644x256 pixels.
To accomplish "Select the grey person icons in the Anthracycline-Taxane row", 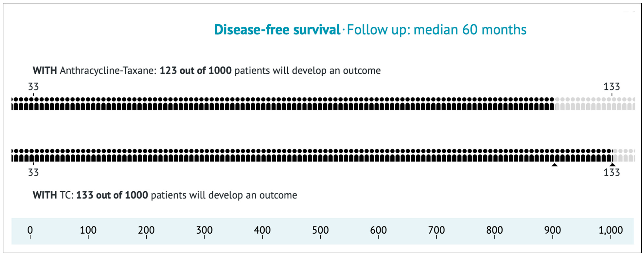I will 595,103.
